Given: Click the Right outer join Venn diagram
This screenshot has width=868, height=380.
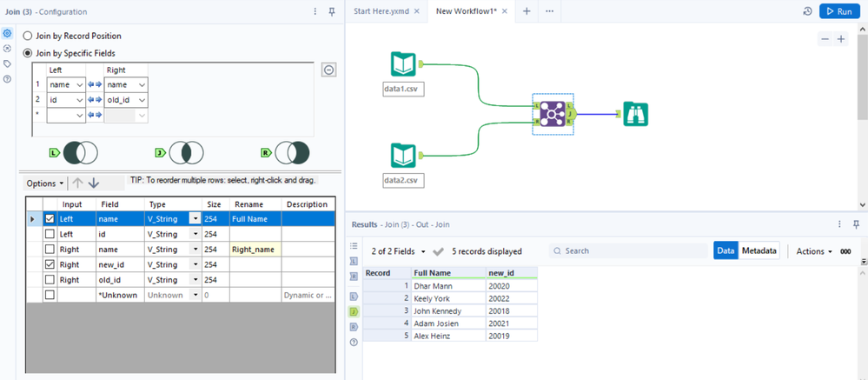Looking at the screenshot, I should [x=292, y=152].
